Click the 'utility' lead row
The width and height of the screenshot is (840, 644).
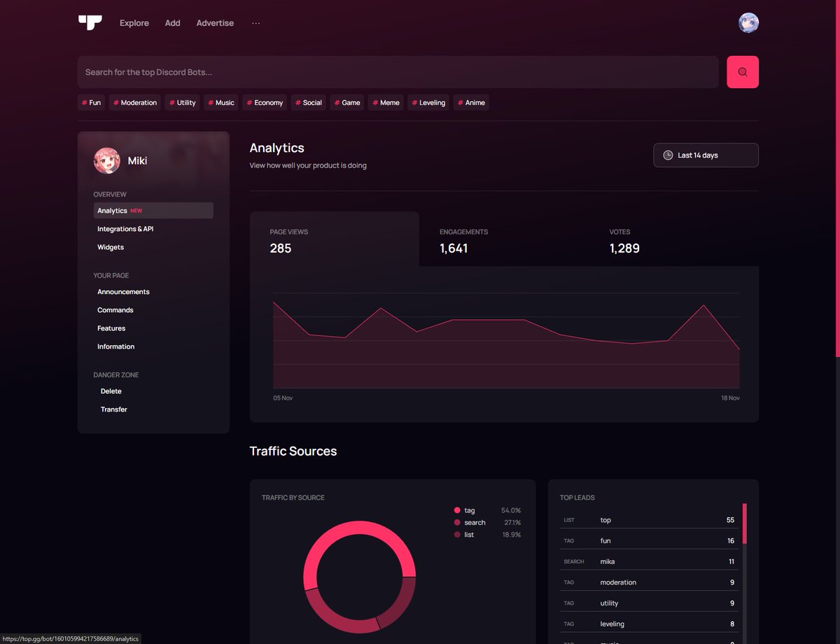(x=649, y=603)
